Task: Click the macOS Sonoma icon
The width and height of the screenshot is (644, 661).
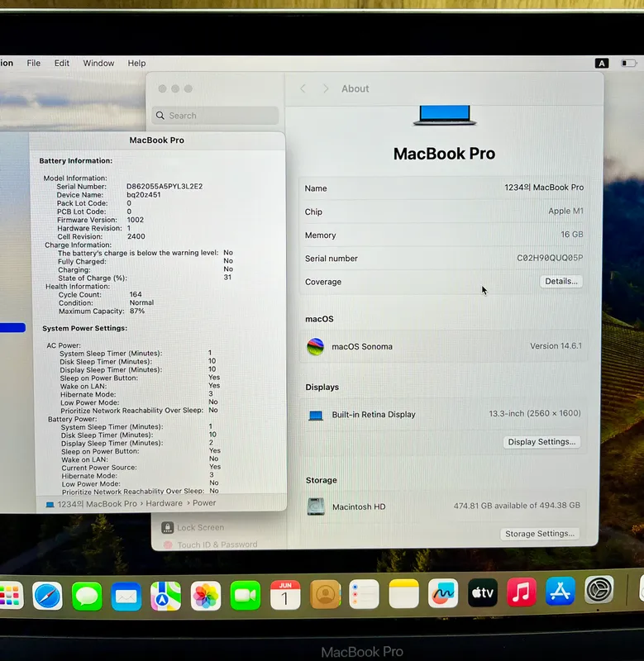Action: [x=315, y=347]
